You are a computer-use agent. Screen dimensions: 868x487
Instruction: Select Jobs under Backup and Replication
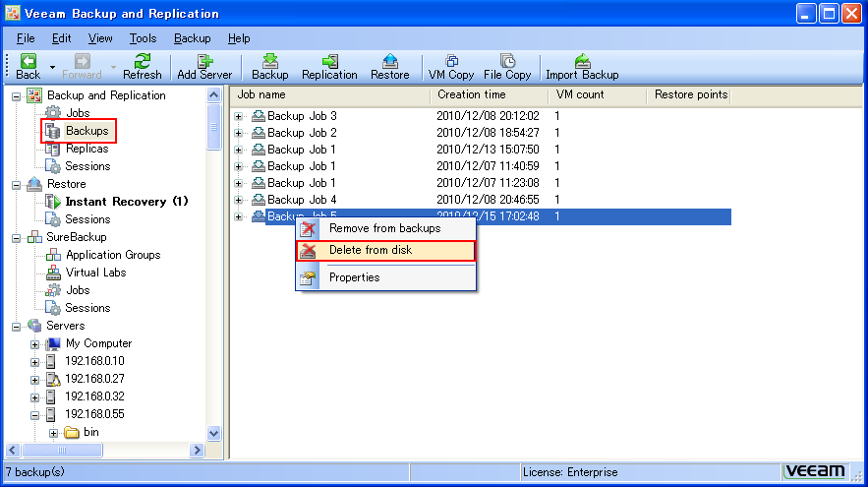point(78,113)
